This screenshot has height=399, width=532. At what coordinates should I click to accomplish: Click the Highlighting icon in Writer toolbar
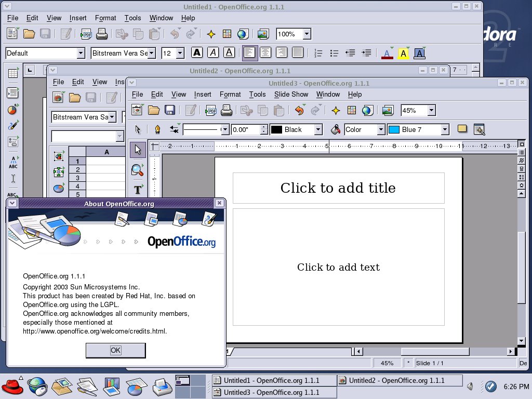pyautogui.click(x=403, y=53)
